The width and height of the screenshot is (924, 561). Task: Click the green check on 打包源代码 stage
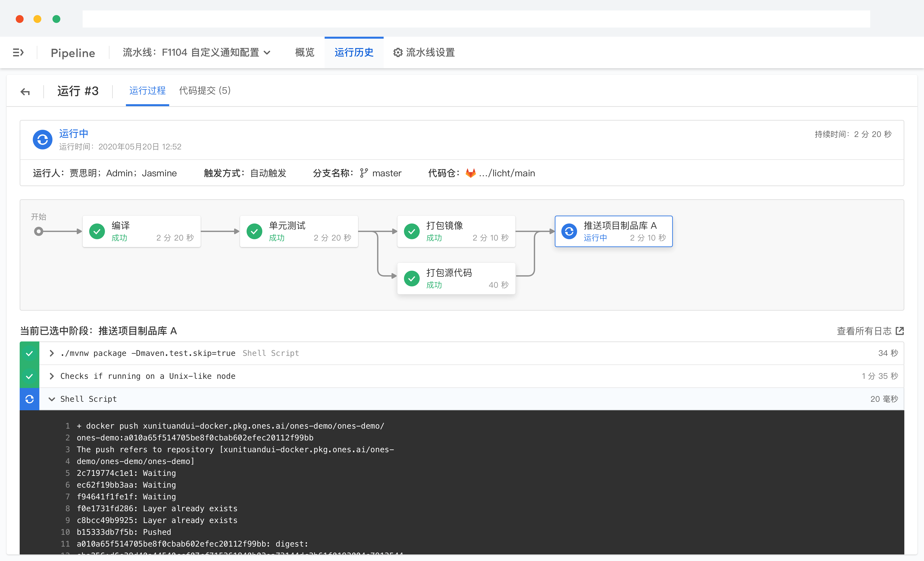[x=412, y=279]
